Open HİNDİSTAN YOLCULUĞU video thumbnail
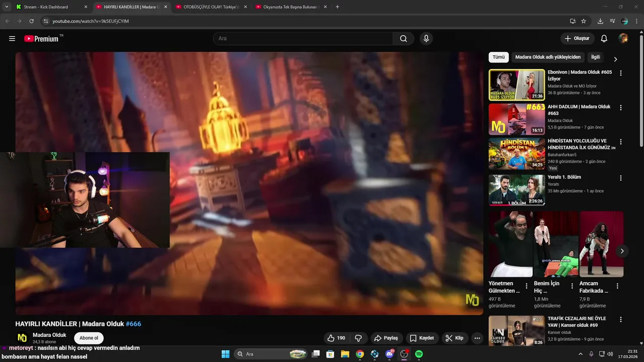 pos(517,153)
